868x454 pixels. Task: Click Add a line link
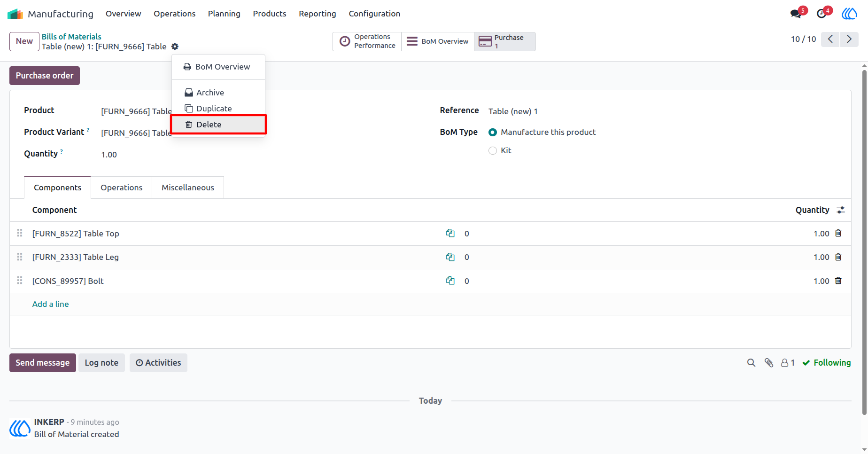tap(50, 304)
